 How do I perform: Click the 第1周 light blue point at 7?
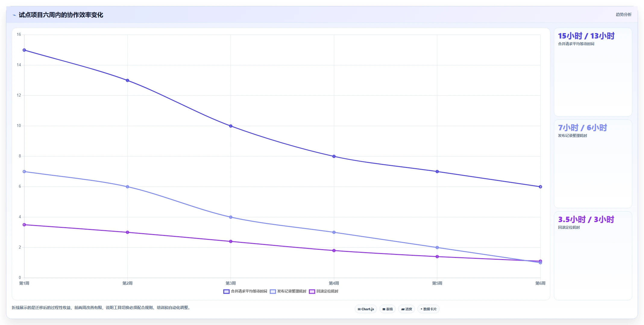pyautogui.click(x=24, y=172)
